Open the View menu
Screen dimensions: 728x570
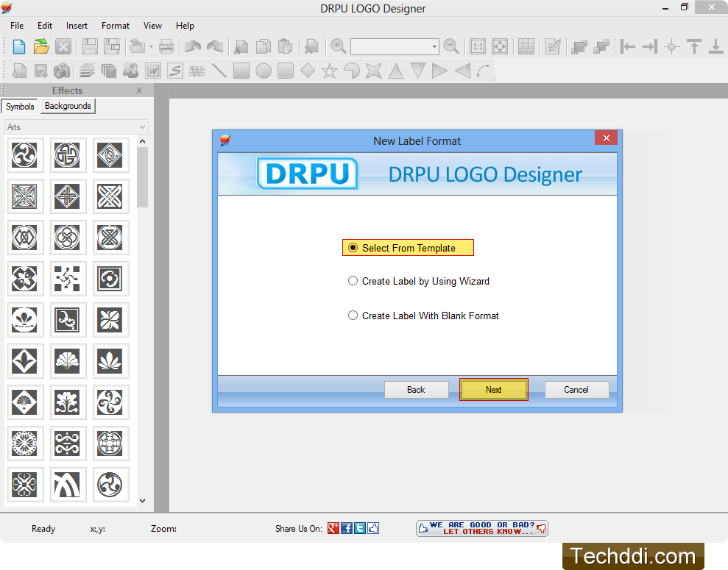[152, 26]
